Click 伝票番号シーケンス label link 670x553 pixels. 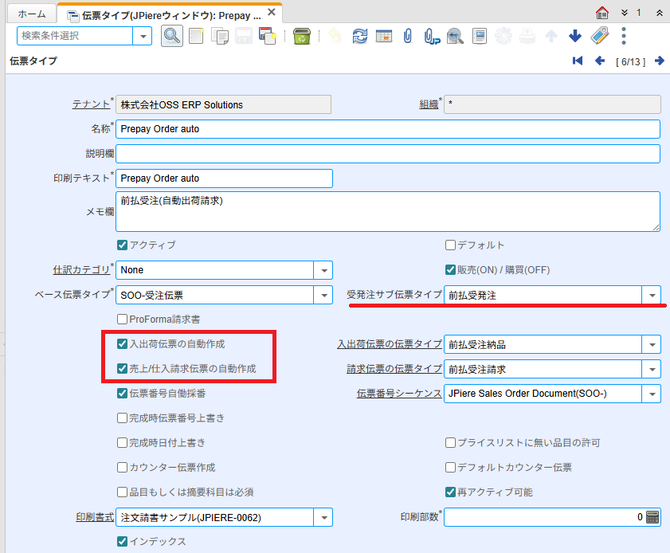click(399, 394)
